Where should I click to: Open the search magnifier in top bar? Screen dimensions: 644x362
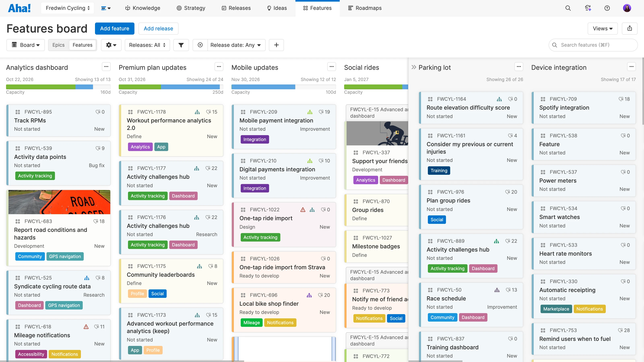pyautogui.click(x=568, y=8)
